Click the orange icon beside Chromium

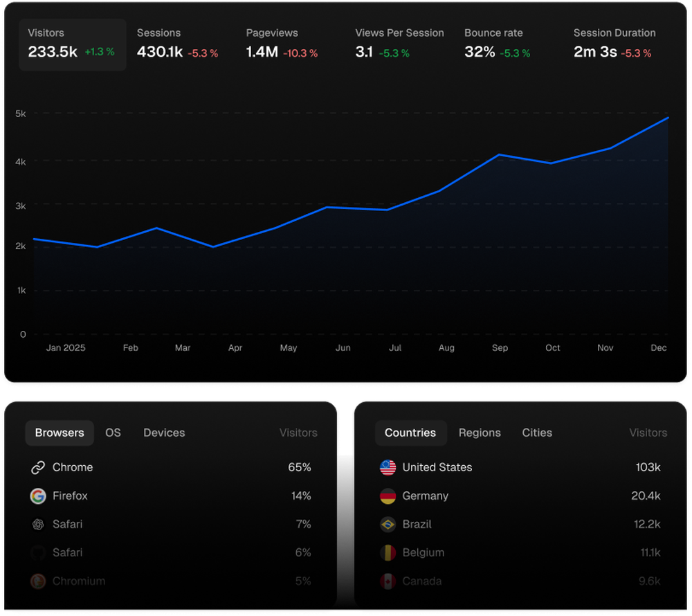(38, 581)
